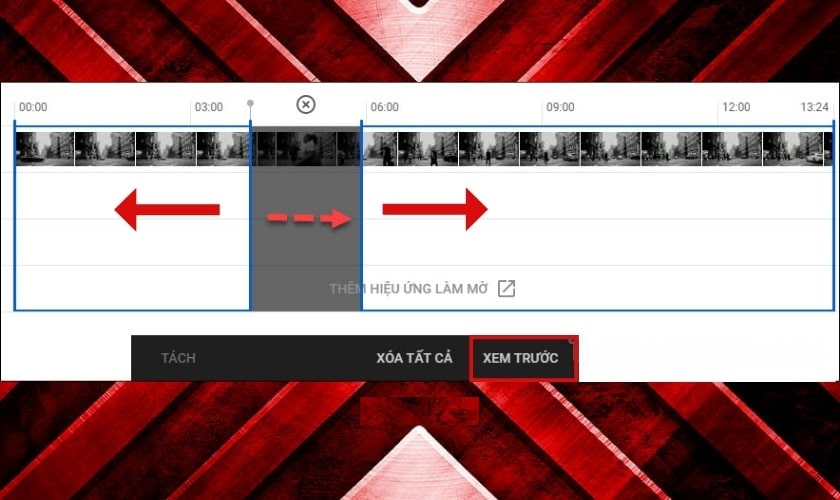This screenshot has width=840, height=500.
Task: Select the blue left handle of the cut
Action: (x=250, y=215)
